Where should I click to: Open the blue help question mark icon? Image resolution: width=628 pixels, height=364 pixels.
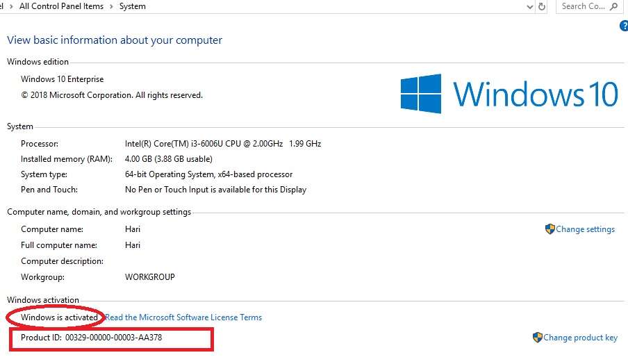click(624, 26)
